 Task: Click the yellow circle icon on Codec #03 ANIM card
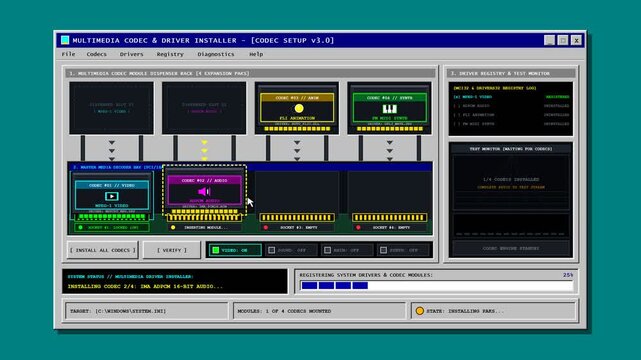click(x=299, y=108)
